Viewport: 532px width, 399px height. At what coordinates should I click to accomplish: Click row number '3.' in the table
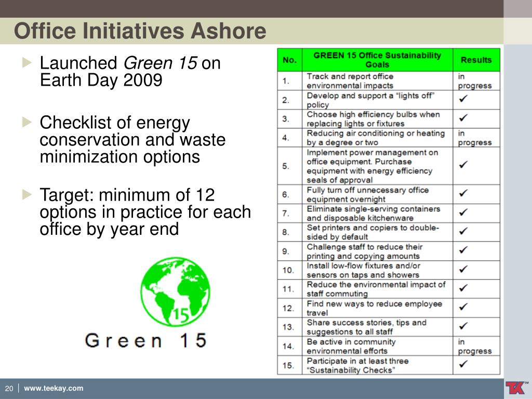(x=286, y=119)
